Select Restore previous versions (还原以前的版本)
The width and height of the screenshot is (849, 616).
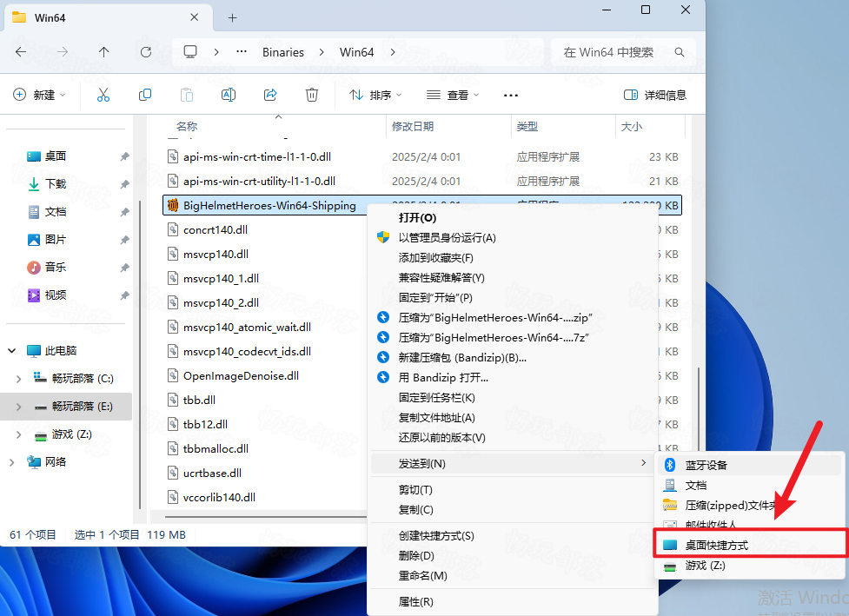[513, 438]
